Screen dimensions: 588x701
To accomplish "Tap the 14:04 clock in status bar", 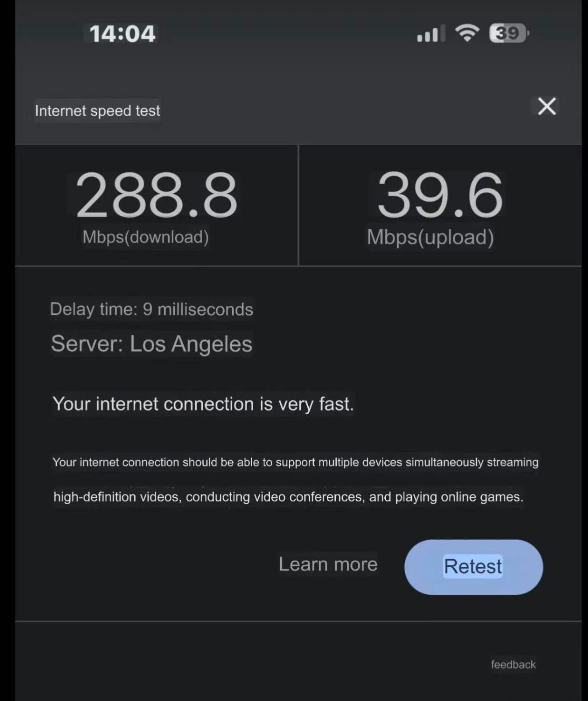I will tap(122, 34).
